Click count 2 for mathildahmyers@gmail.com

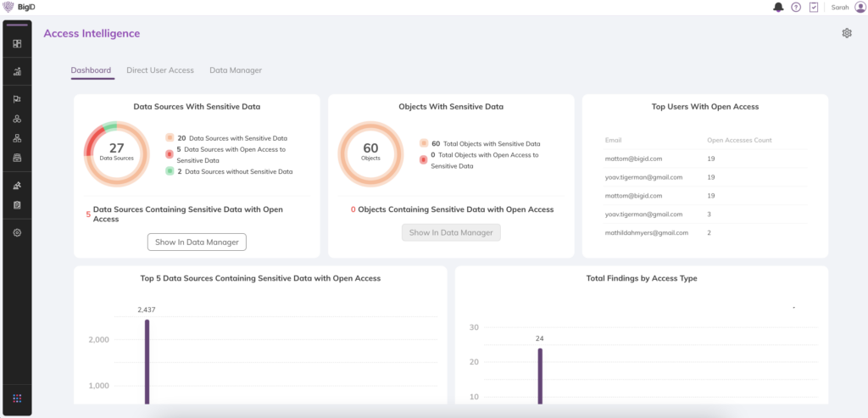[x=709, y=232]
